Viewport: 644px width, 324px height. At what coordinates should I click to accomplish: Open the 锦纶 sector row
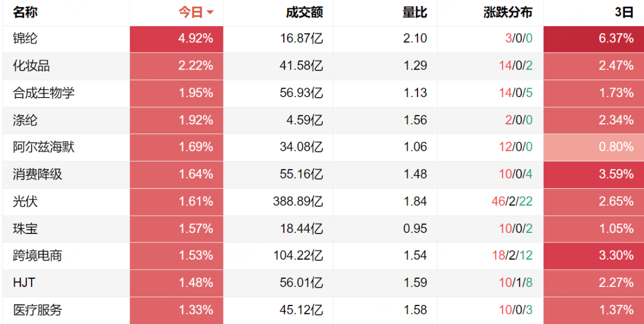point(322,39)
